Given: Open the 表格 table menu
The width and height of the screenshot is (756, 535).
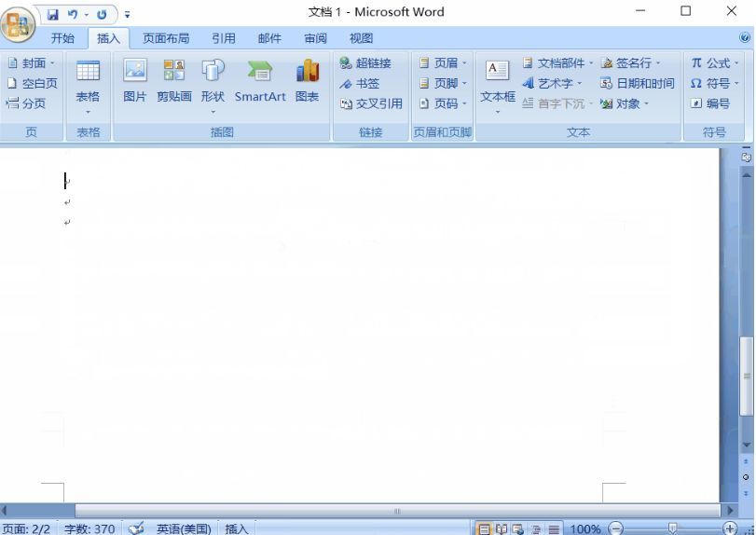Looking at the screenshot, I should click(88, 87).
